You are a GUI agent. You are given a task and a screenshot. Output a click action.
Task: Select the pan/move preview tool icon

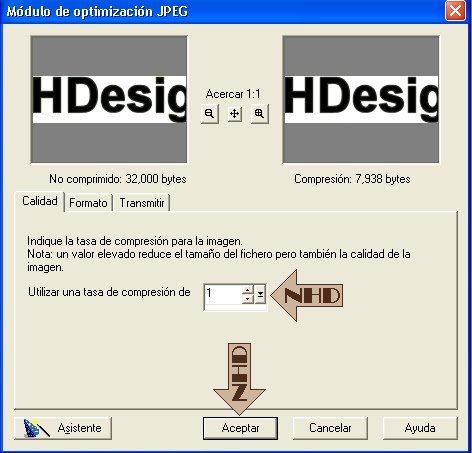click(235, 114)
